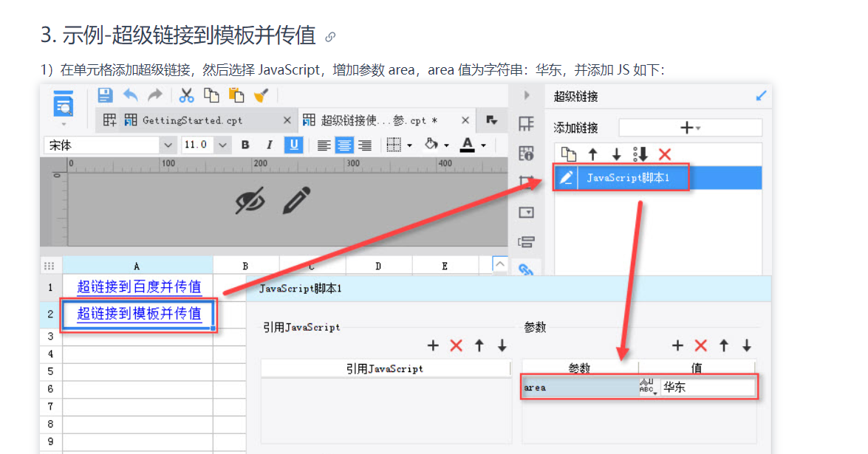
Task: Align text left
Action: pyautogui.click(x=324, y=145)
